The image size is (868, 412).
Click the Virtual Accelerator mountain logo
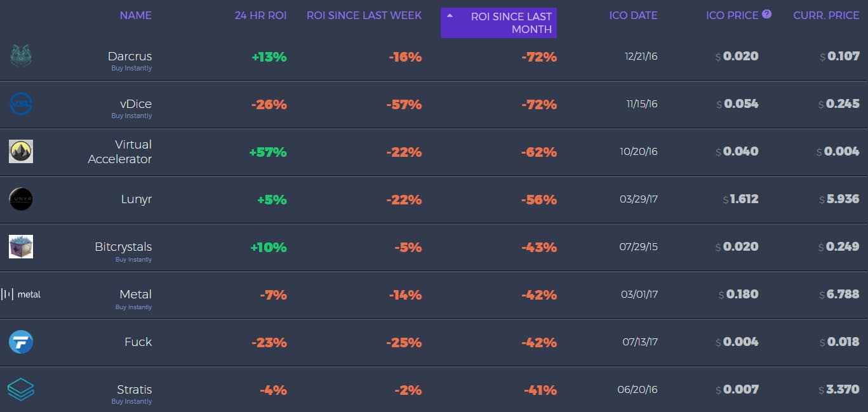click(x=21, y=151)
